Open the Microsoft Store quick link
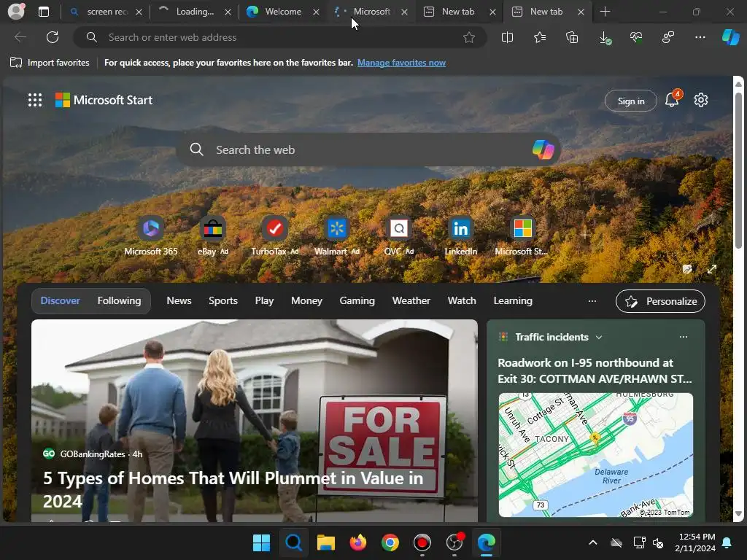Image resolution: width=747 pixels, height=560 pixels. coord(522,236)
